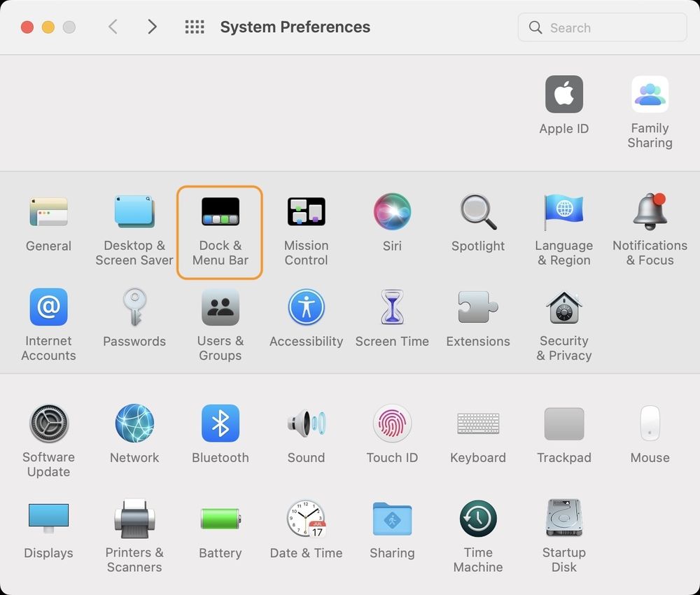The height and width of the screenshot is (595, 700).
Task: Open Screen Time preferences
Action: pos(392,307)
